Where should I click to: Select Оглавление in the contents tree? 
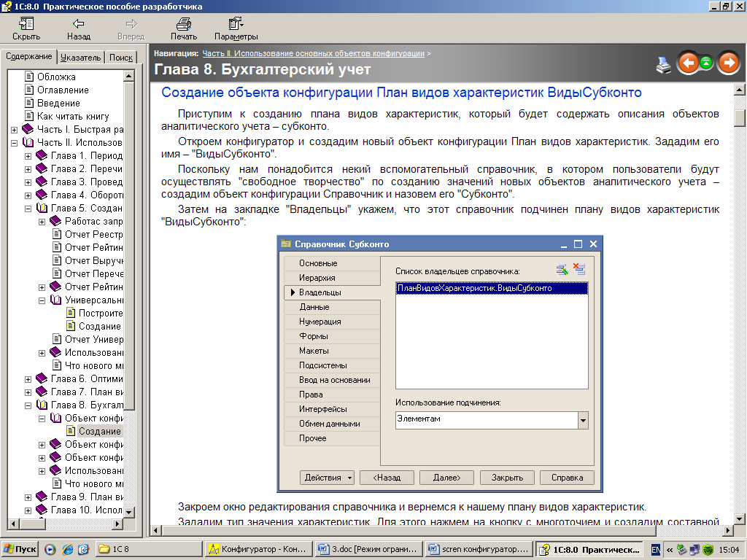pos(63,90)
